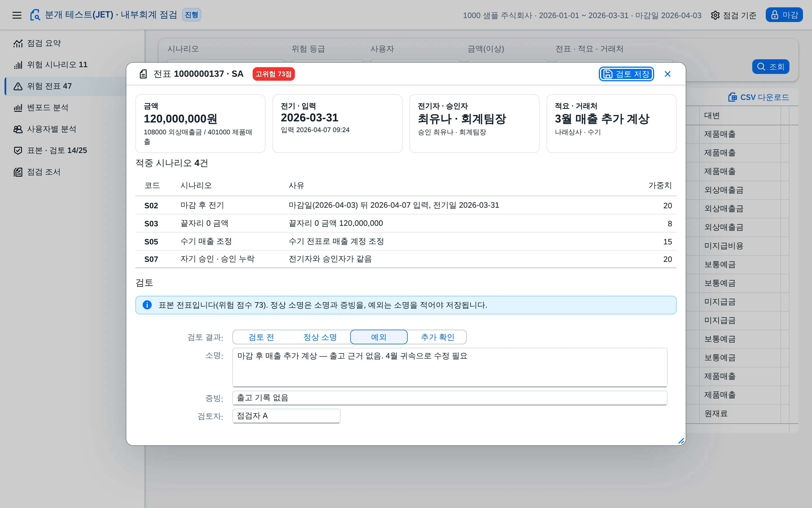
Task: Click the 2026-03-31 posting date card
Action: pos(337,123)
